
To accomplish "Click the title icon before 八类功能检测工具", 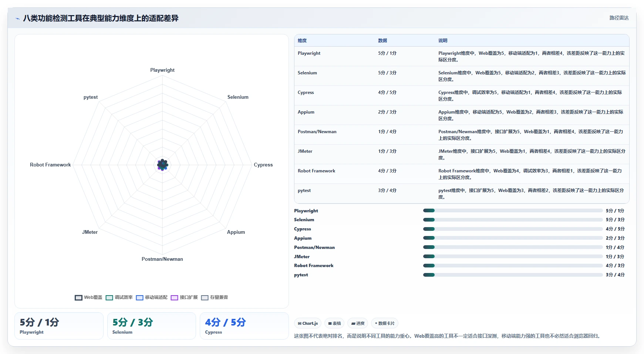I will pyautogui.click(x=17, y=18).
